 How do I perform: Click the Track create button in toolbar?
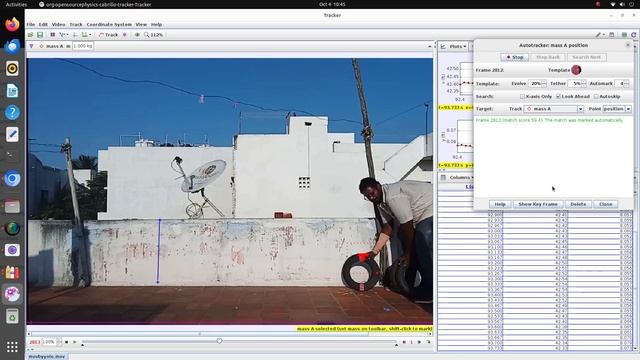coord(109,35)
